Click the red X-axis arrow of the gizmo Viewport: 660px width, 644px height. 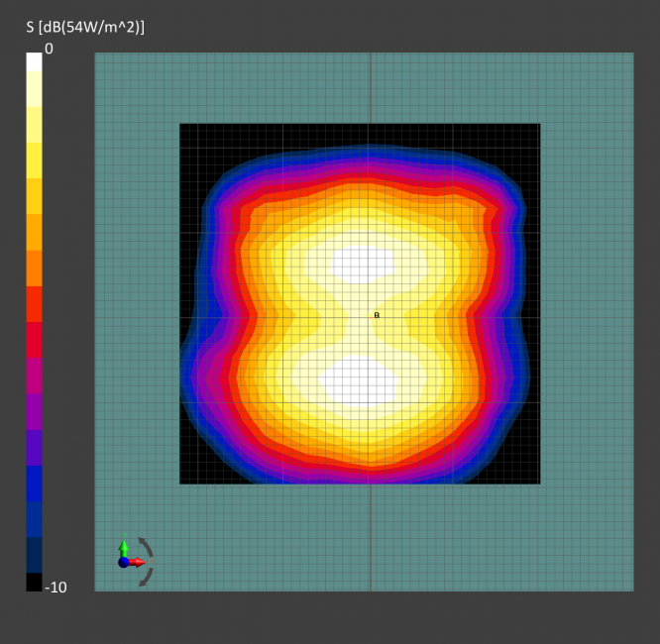click(x=137, y=562)
